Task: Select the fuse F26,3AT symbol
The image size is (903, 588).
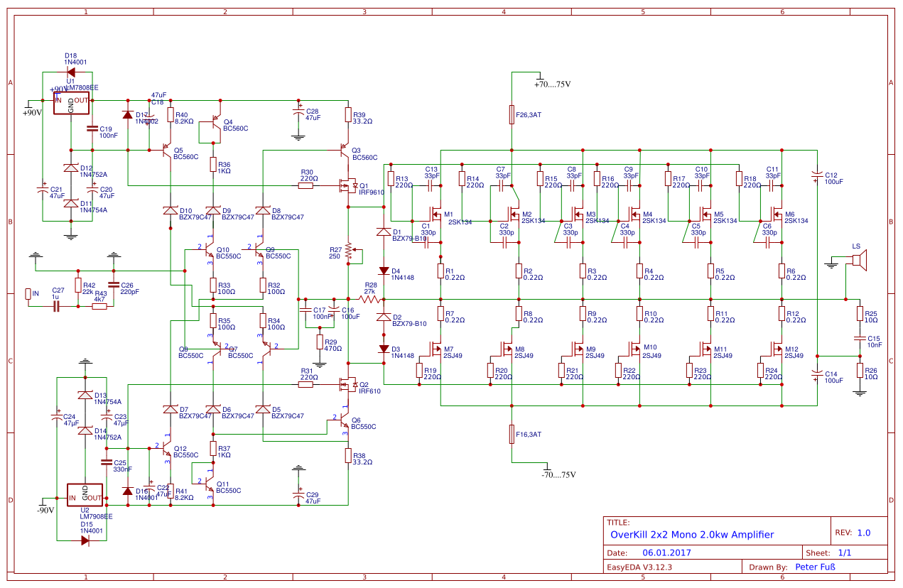Action: tap(511, 114)
